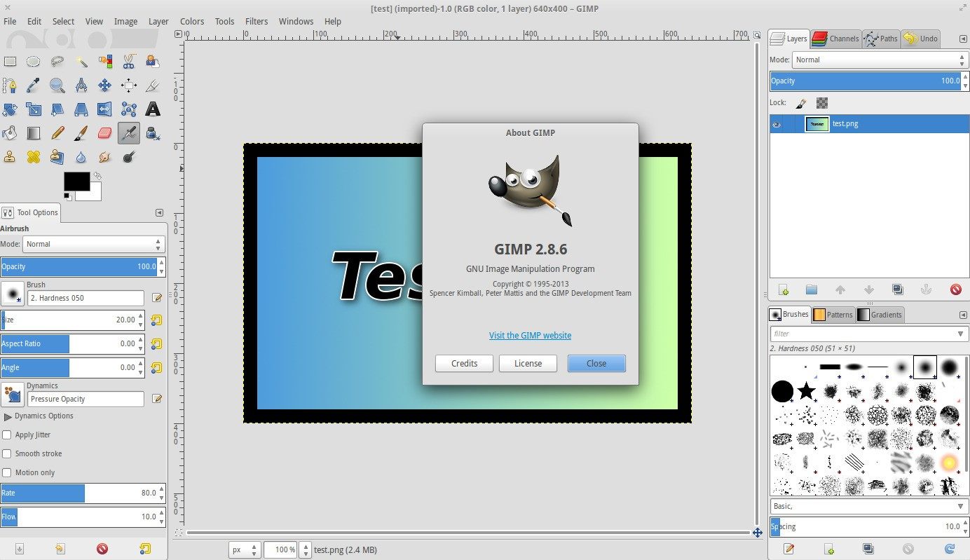
Task: Open the Filters menu
Action: (257, 21)
